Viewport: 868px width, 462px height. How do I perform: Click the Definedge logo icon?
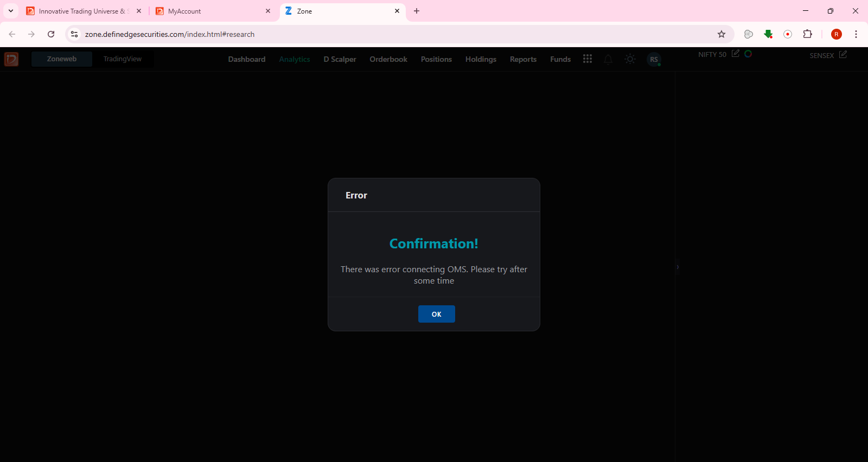point(11,59)
